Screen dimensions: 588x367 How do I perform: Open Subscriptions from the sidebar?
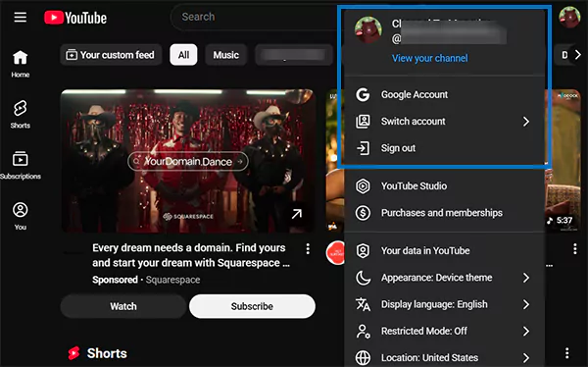tap(21, 165)
